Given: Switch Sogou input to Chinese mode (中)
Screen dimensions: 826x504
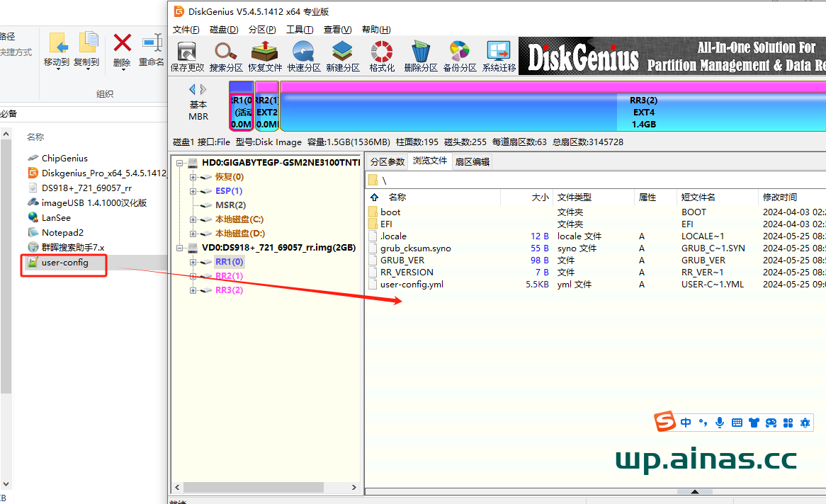Looking at the screenshot, I should [685, 423].
